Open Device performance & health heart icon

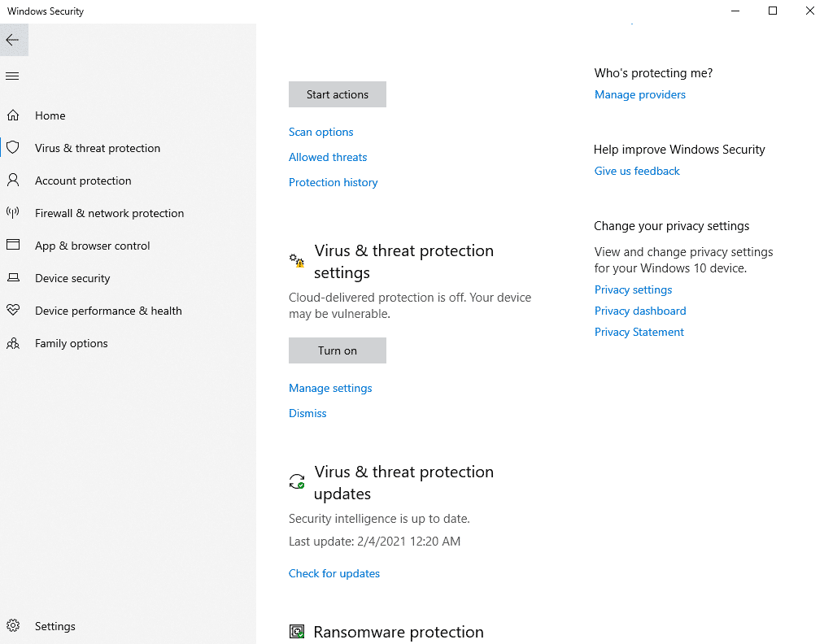pyautogui.click(x=13, y=310)
